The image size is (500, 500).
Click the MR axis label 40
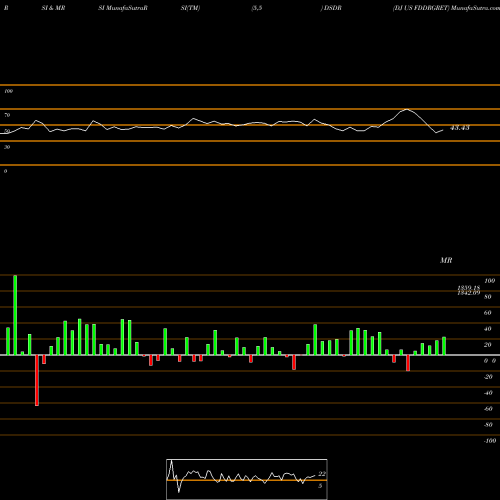(488, 329)
